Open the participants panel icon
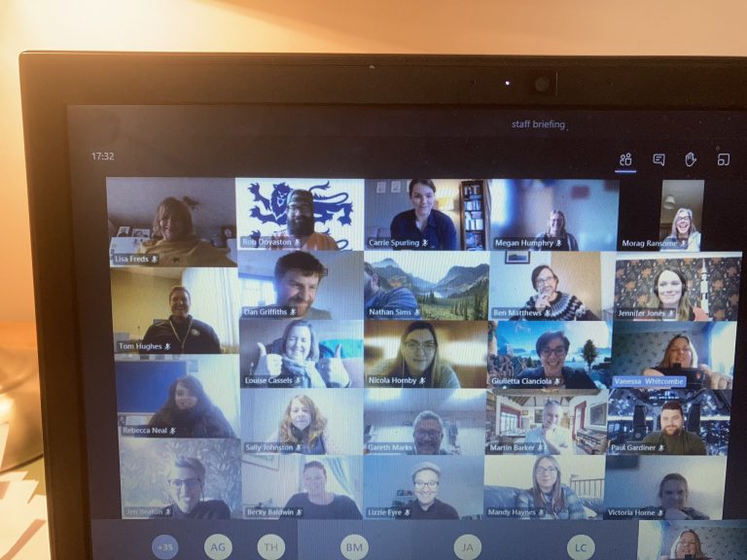This screenshot has width=747, height=560. (625, 159)
